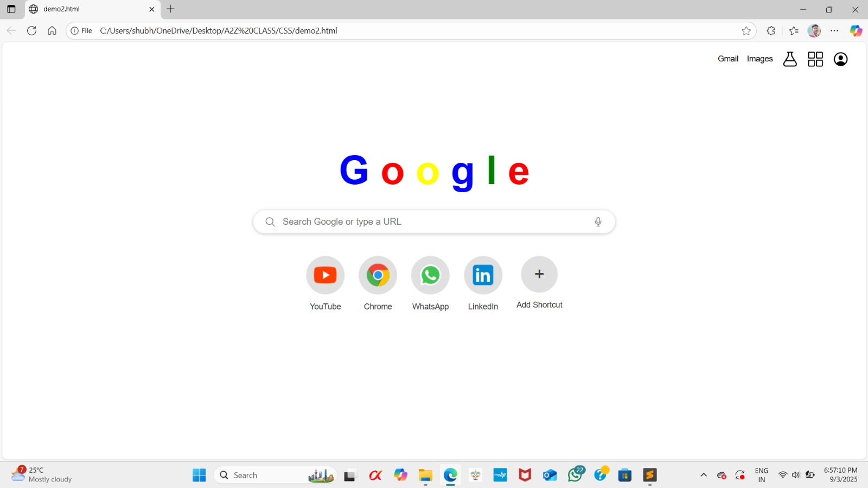Open the Images link
Viewport: 868px width, 488px height.
tap(759, 59)
